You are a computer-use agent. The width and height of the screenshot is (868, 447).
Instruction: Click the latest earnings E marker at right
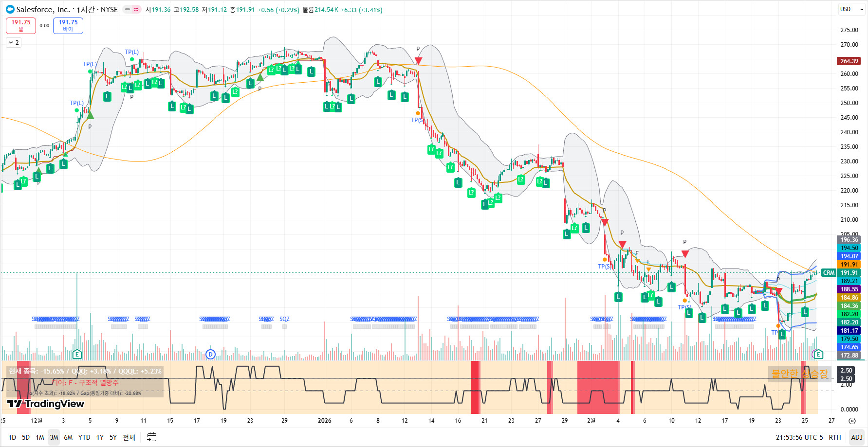[x=818, y=354]
